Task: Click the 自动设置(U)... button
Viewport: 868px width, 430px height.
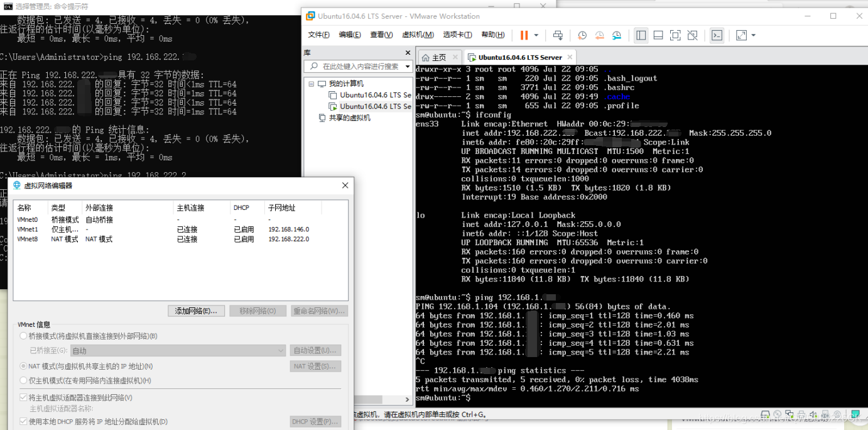Action: click(x=315, y=351)
